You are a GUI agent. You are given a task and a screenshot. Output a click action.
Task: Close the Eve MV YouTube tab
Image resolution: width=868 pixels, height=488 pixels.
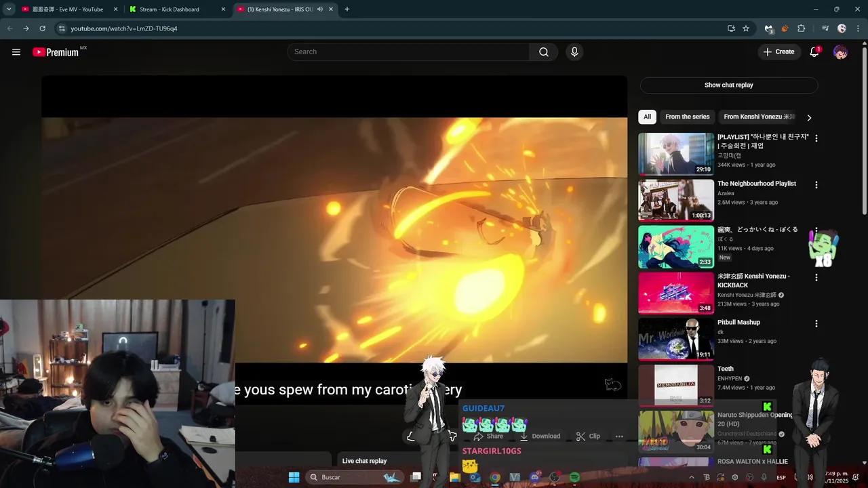click(116, 9)
